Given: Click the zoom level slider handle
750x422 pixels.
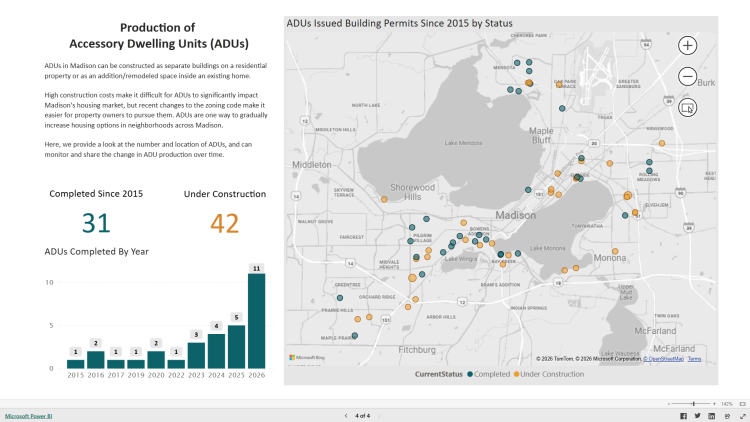Looking at the screenshot, I should click(x=694, y=404).
